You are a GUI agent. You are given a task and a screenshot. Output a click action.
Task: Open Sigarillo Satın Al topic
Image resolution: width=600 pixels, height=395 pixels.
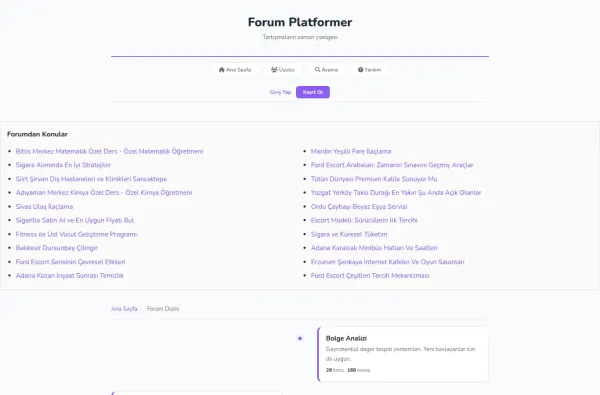point(75,220)
